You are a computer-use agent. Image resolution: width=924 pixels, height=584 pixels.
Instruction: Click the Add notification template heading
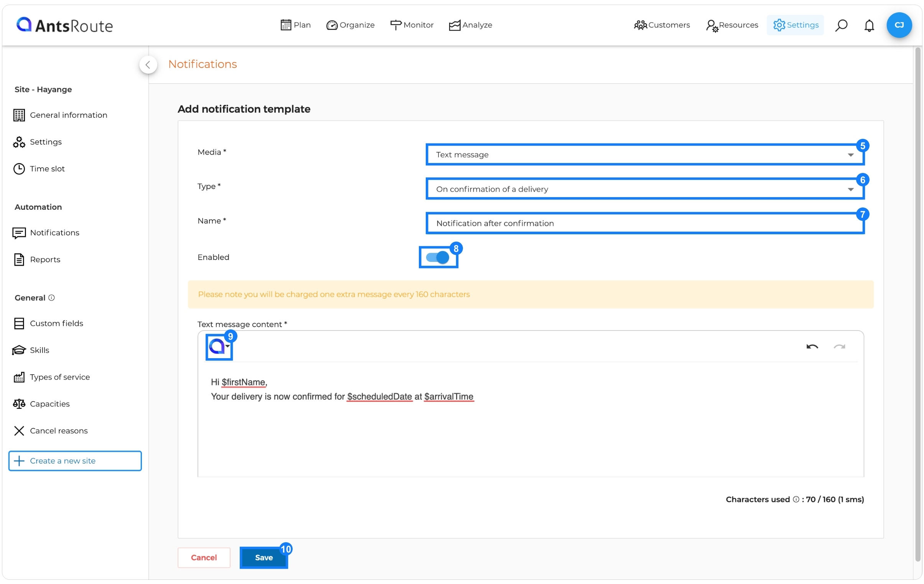(x=244, y=109)
